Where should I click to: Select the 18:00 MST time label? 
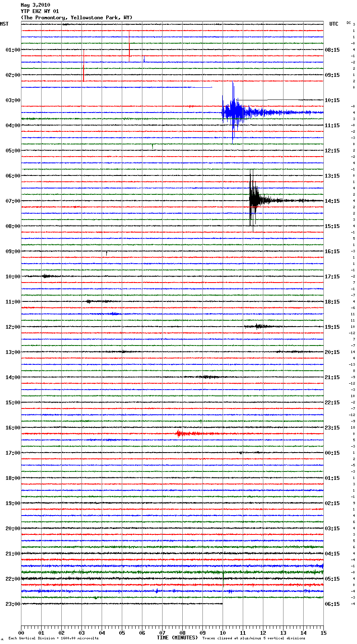[13, 478]
